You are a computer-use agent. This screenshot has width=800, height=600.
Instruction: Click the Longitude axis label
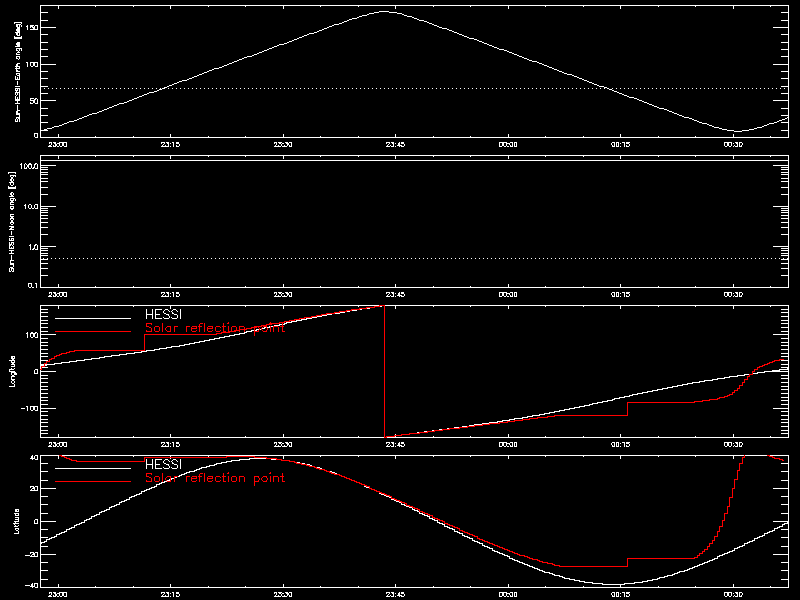point(12,371)
